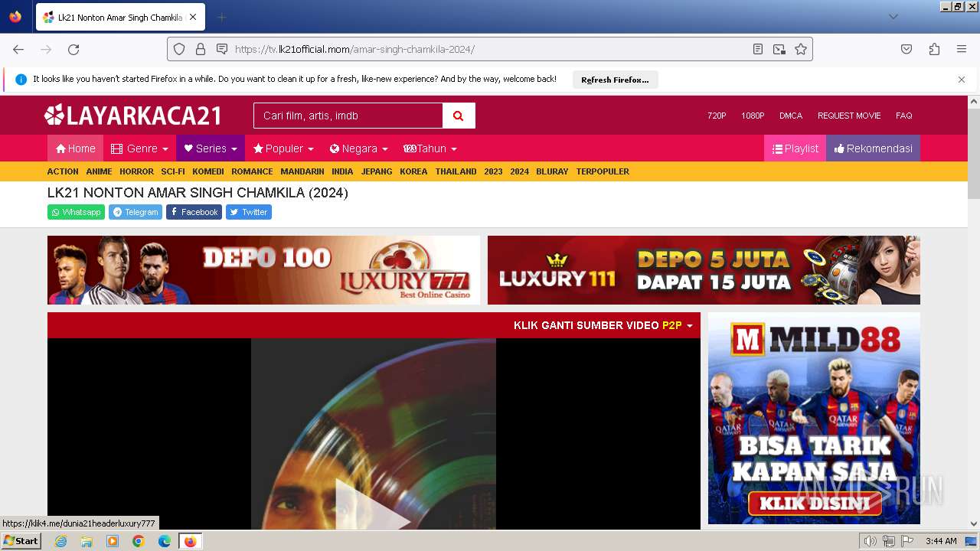Open the Firefox application hamburger menu
This screenshot has width=980, height=551.
click(962, 49)
